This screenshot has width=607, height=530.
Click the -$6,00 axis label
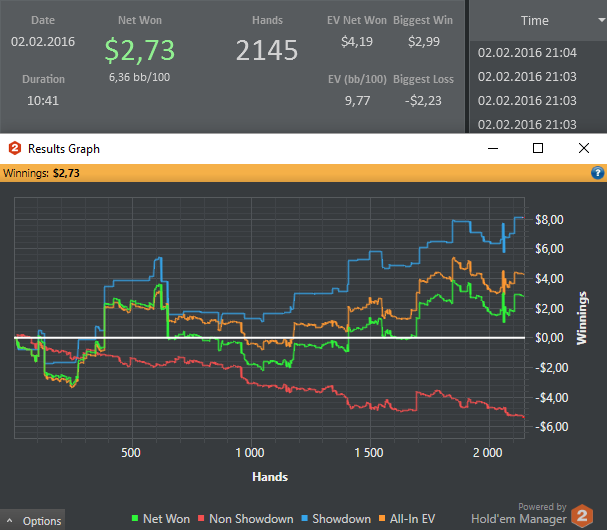(x=552, y=427)
